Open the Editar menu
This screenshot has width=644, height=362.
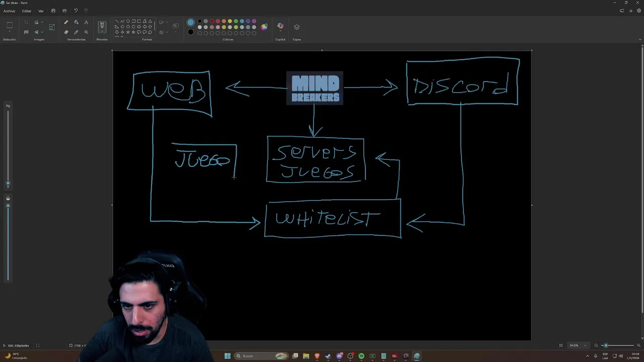27,11
